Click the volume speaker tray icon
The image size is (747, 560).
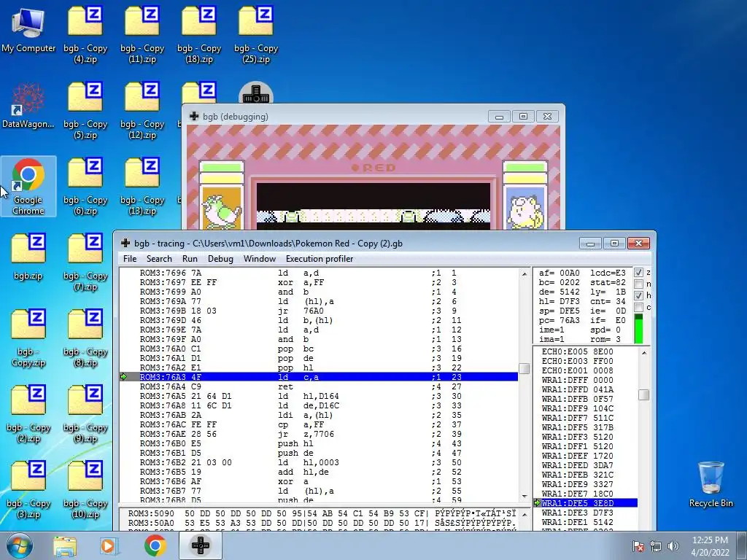point(673,546)
